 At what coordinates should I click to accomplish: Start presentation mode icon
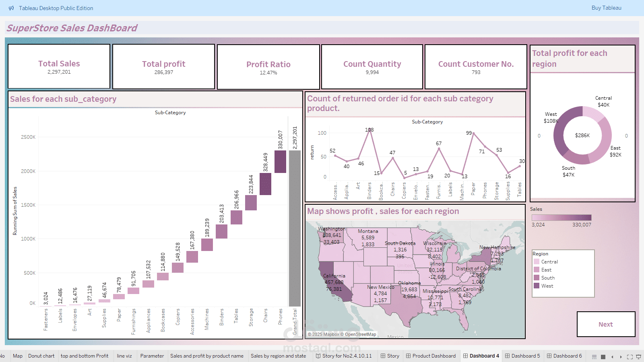638,357
